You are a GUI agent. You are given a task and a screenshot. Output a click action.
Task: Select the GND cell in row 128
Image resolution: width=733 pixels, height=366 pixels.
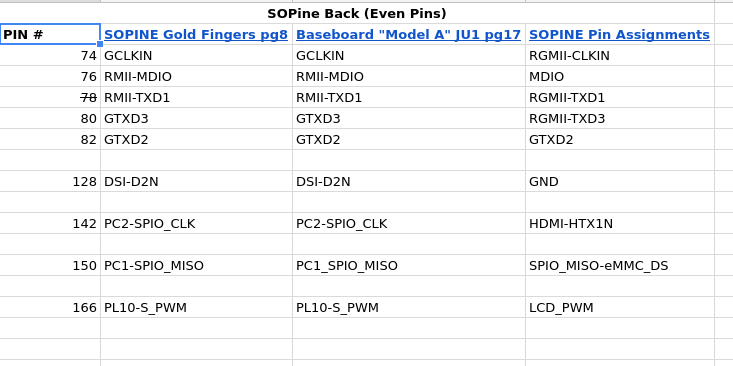click(x=620, y=181)
